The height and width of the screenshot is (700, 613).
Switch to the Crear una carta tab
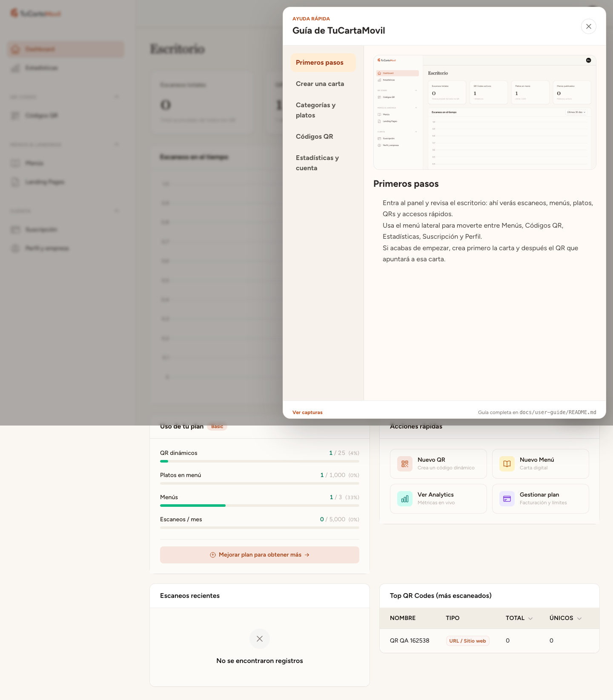[x=323, y=84]
